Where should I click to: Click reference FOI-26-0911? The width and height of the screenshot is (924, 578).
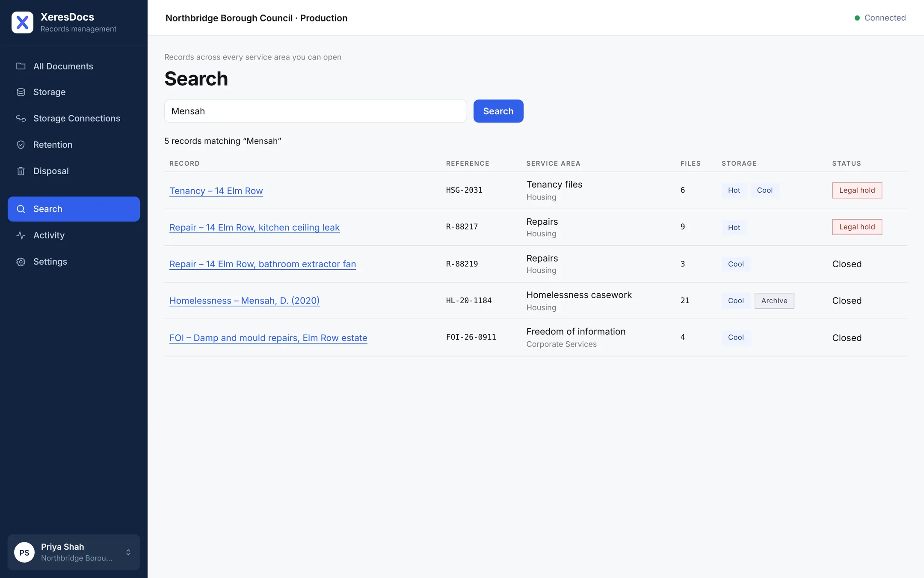point(471,337)
